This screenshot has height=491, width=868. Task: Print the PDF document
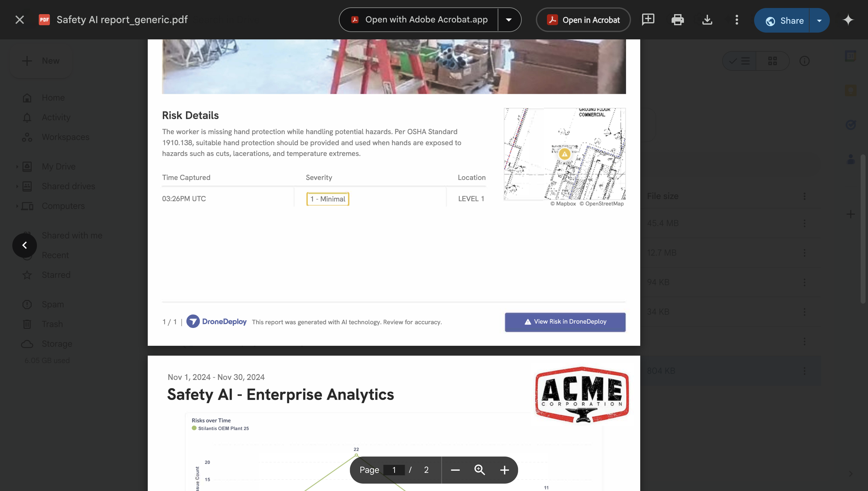point(677,20)
